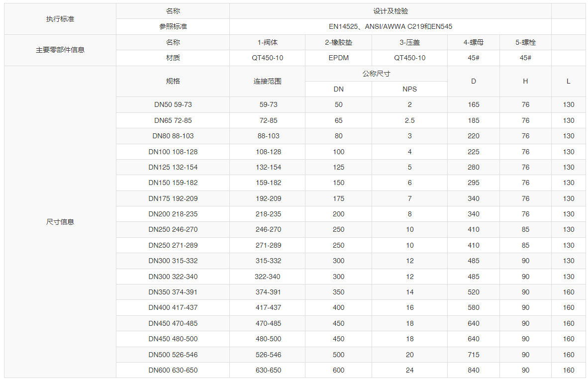Select the NPS column header
Screen dimensions: 588x381
tap(410, 89)
